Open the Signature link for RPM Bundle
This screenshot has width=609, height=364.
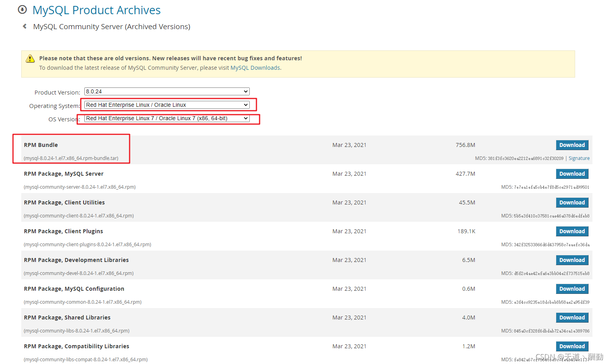[x=579, y=158]
